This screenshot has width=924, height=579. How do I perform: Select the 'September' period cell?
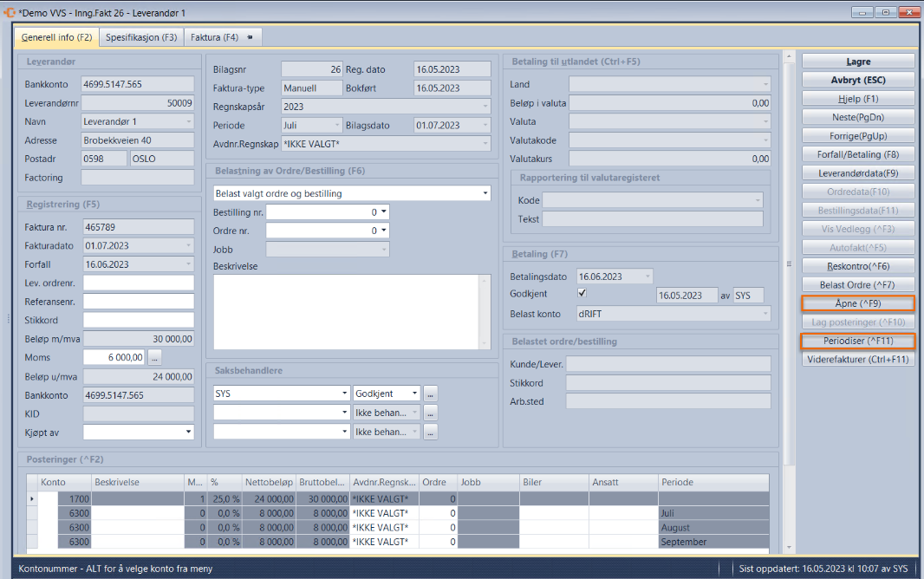[713, 542]
